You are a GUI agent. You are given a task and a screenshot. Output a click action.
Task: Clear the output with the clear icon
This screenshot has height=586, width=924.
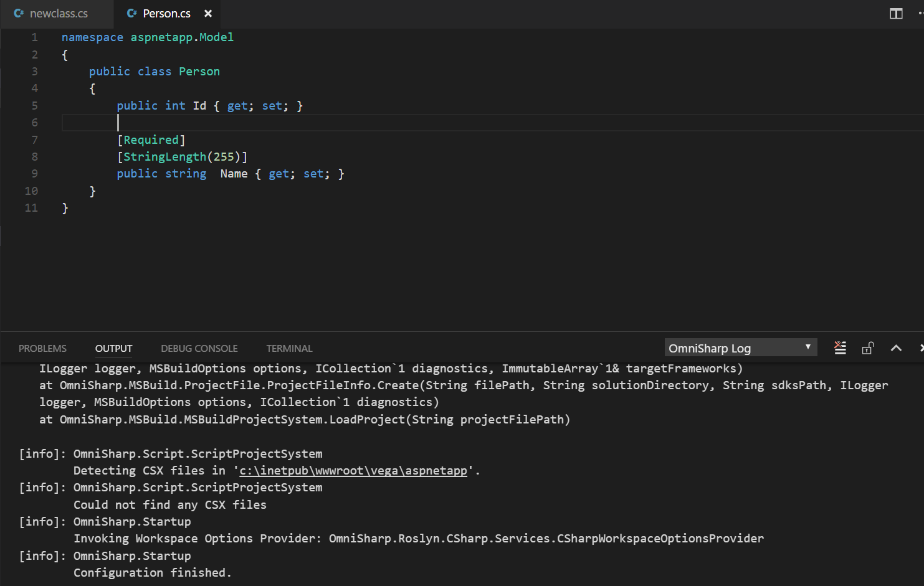click(x=841, y=347)
